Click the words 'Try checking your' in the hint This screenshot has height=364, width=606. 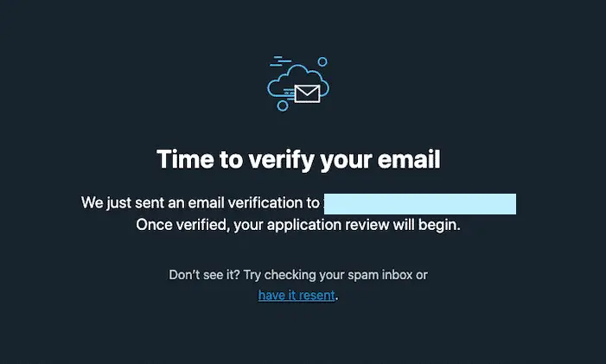tap(293, 275)
